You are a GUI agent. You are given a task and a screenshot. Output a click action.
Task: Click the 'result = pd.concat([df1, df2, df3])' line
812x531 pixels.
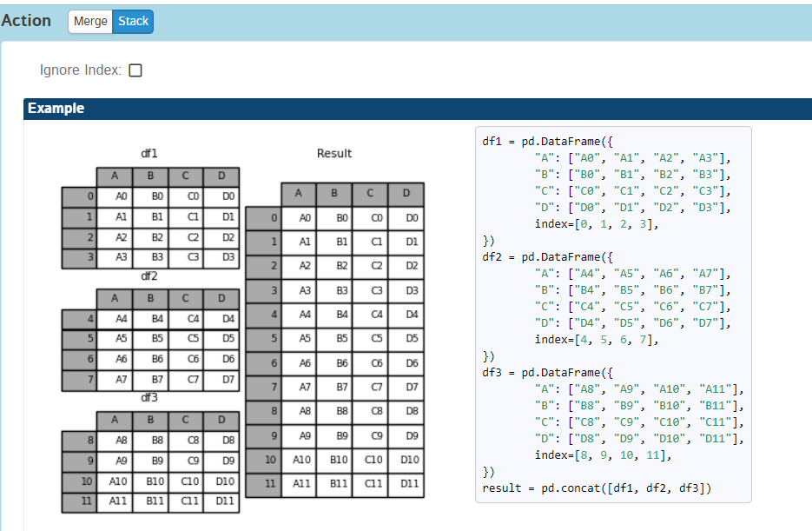pos(597,488)
